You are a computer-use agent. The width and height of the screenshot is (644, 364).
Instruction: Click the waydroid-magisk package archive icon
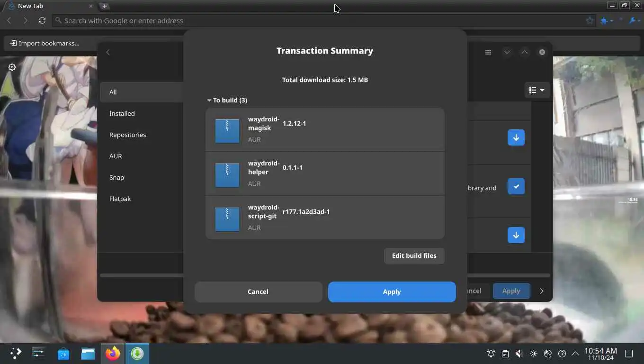(x=227, y=131)
